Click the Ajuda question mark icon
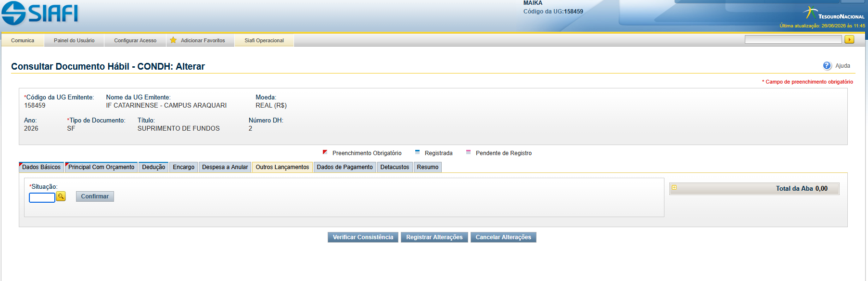Viewport: 868px width, 281px height. pyautogui.click(x=827, y=66)
